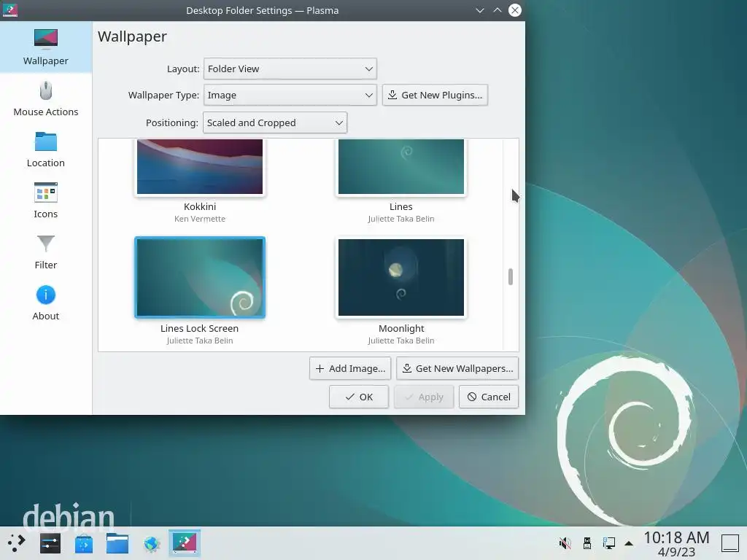Open the Wallpaper settings page
This screenshot has height=560, width=747.
[46, 47]
